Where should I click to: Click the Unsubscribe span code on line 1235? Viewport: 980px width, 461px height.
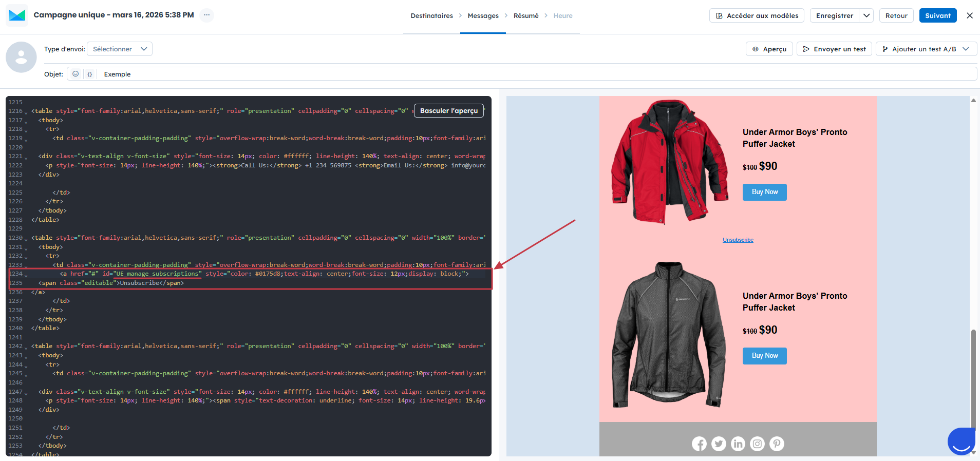pos(111,283)
